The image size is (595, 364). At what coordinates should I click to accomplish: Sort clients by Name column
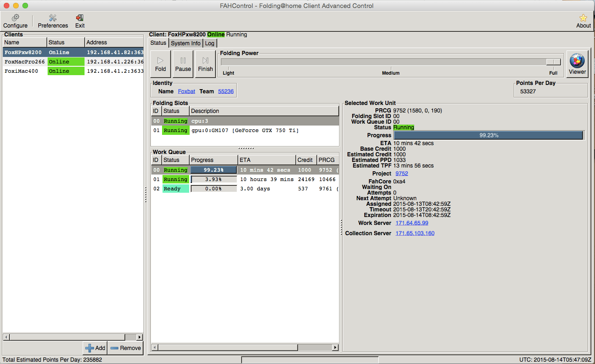(x=25, y=42)
